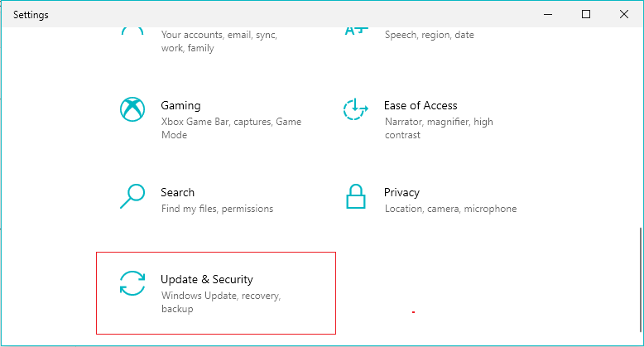Click "Xbox Game Bar, captures" description text

[x=231, y=122]
